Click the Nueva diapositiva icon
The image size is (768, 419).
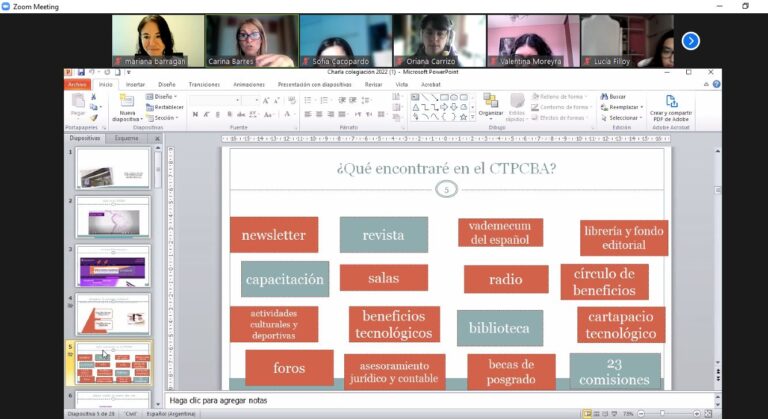[x=127, y=102]
